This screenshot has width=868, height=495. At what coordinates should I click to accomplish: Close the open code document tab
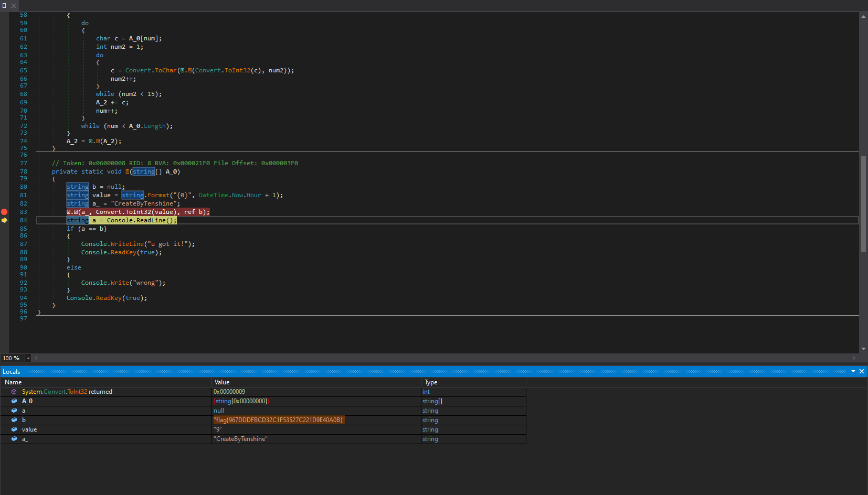click(14, 5)
